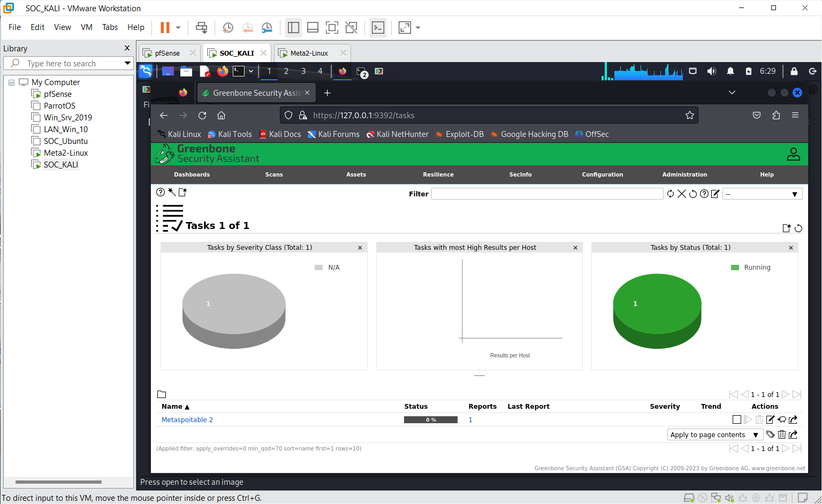Open the VMware power options dropdown arrow
Image resolution: width=822 pixels, height=504 pixels.
(178, 27)
